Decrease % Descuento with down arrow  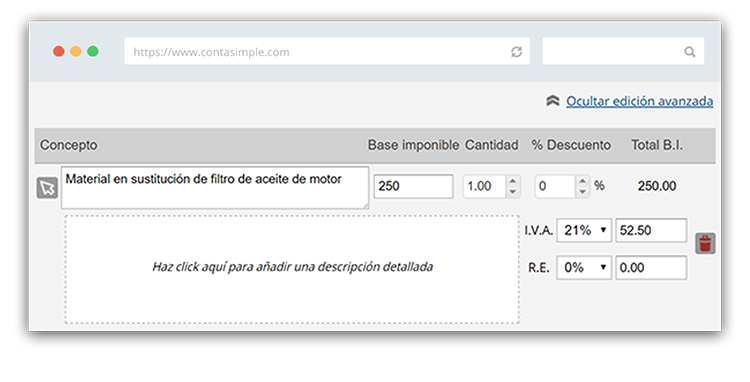582,192
